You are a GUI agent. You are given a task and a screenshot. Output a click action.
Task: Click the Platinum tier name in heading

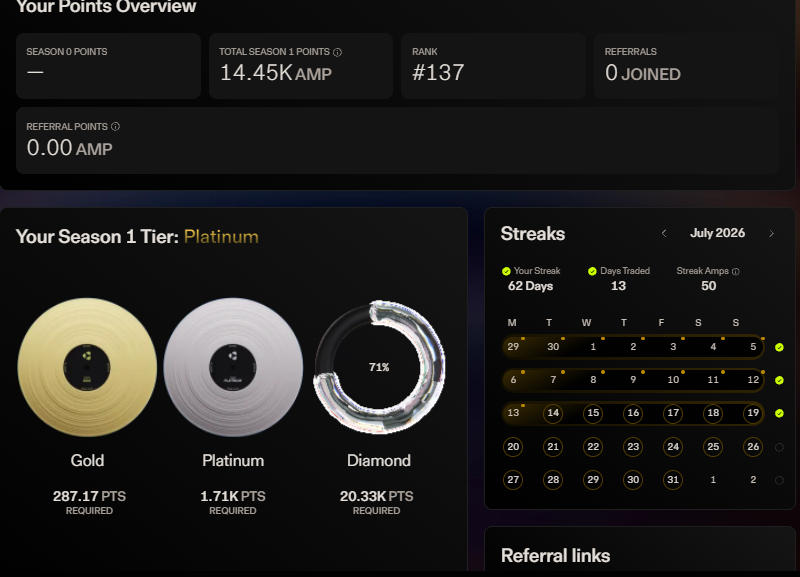pyautogui.click(x=221, y=237)
